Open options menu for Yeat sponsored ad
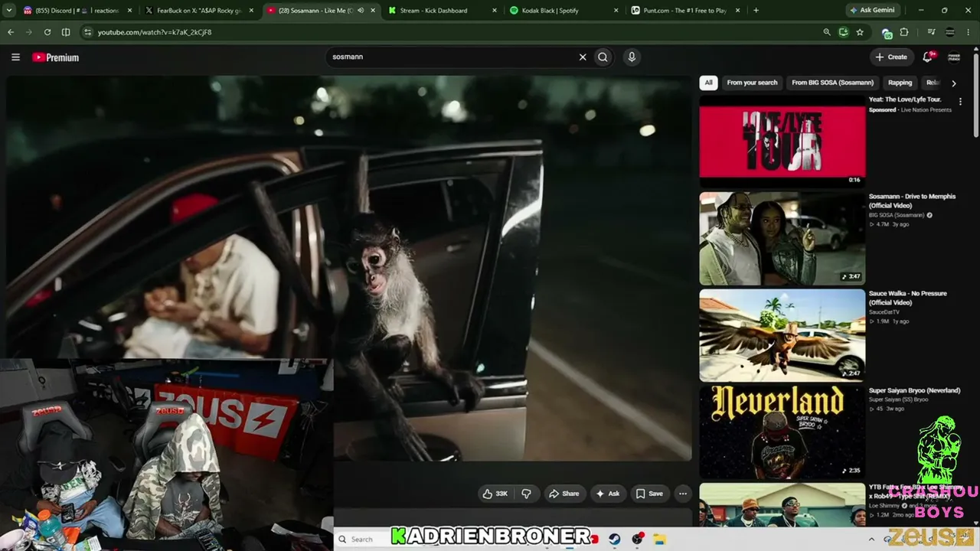The height and width of the screenshot is (551, 980). click(x=960, y=102)
